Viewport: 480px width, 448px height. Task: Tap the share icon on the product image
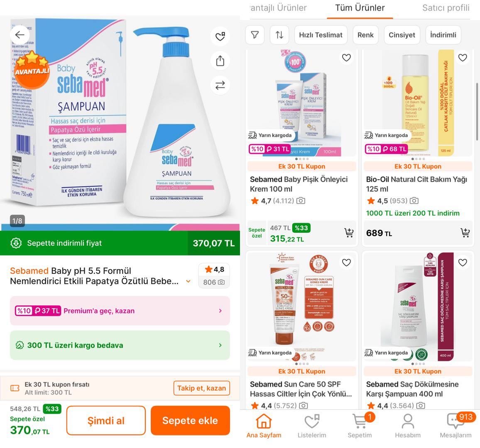[220, 61]
